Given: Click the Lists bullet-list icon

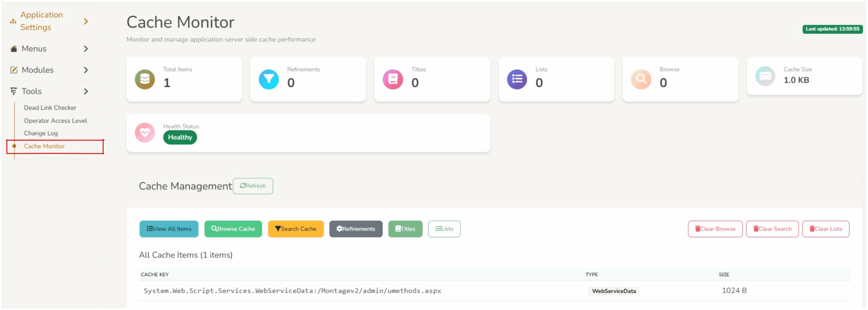Looking at the screenshot, I should (517, 79).
